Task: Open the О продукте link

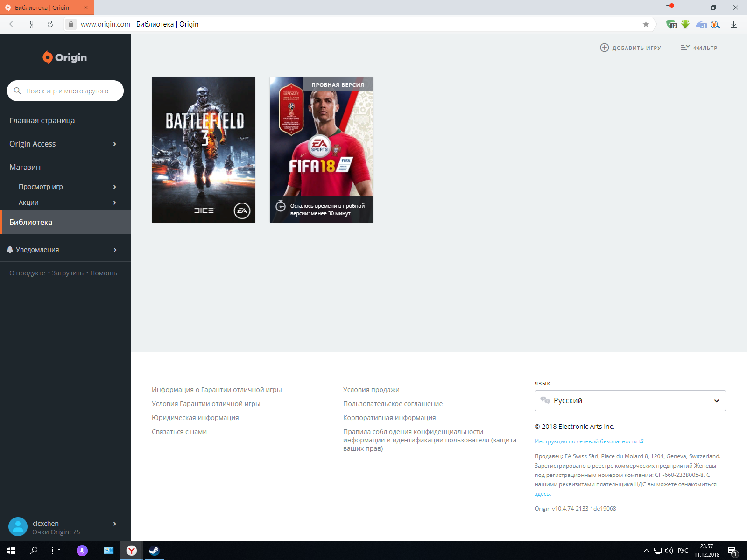Action: point(27,273)
